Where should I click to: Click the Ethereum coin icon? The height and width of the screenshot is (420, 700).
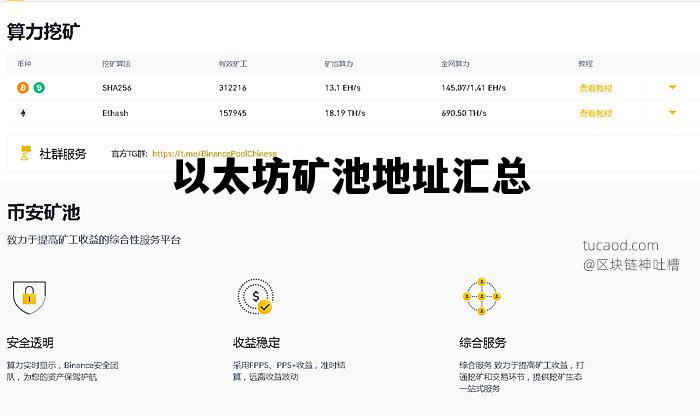coord(23,113)
